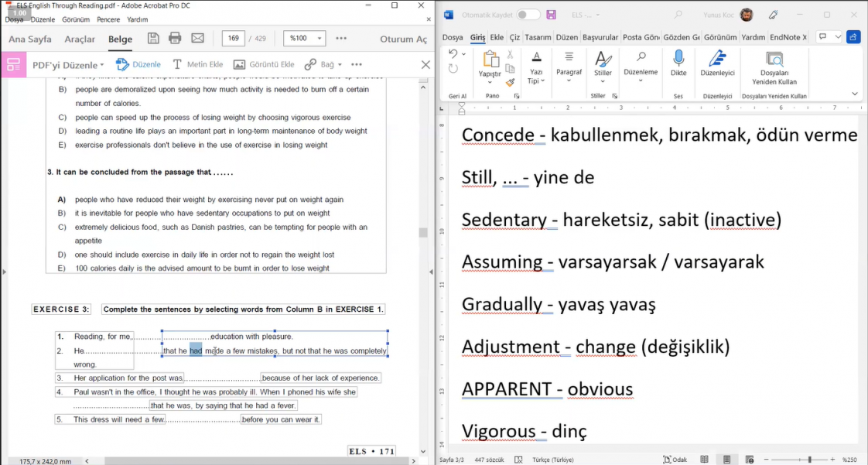Open the Düzenleyici editor in Word
Viewport: 868px width, 465px height.
coord(717,63)
